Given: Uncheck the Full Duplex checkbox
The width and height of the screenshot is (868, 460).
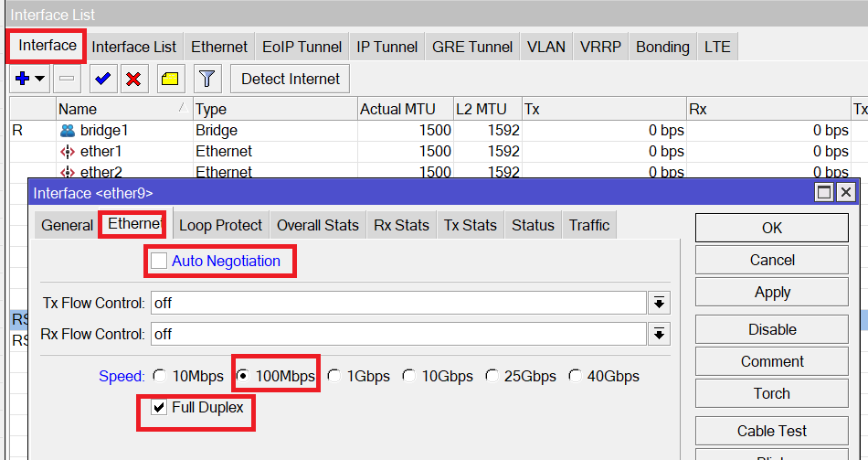Looking at the screenshot, I should coord(159,407).
